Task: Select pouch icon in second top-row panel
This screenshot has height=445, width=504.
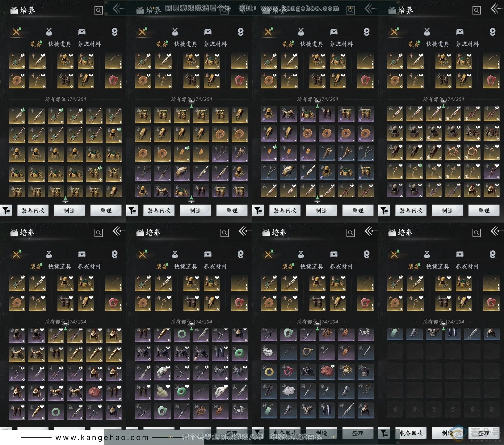Action: click(x=175, y=32)
